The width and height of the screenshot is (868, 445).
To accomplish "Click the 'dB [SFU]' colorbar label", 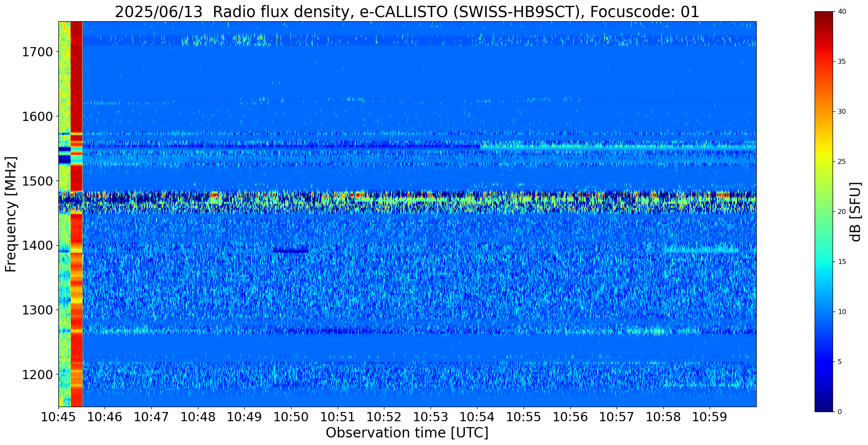I will pos(856,212).
